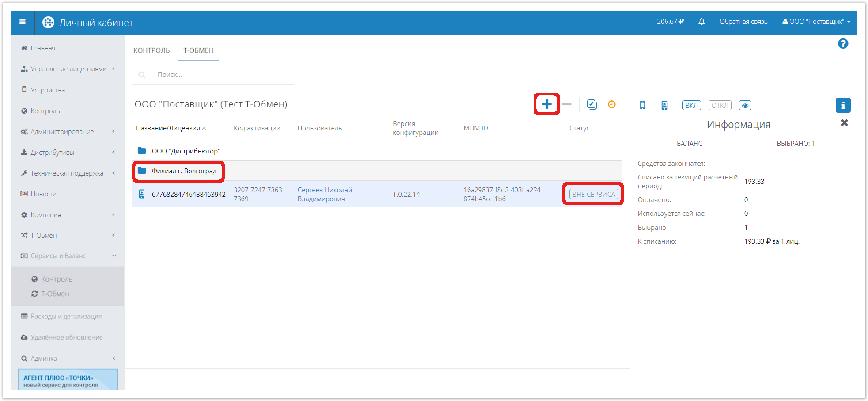Image resolution: width=868 pixels, height=401 pixels.
Task: Open the ООО "Поставщик" account dropdown
Action: tap(816, 22)
